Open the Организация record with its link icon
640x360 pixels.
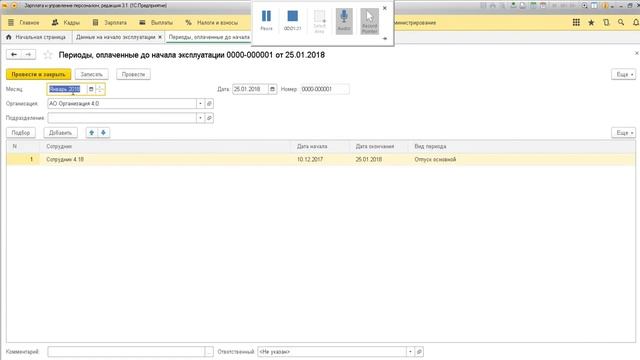tap(209, 104)
